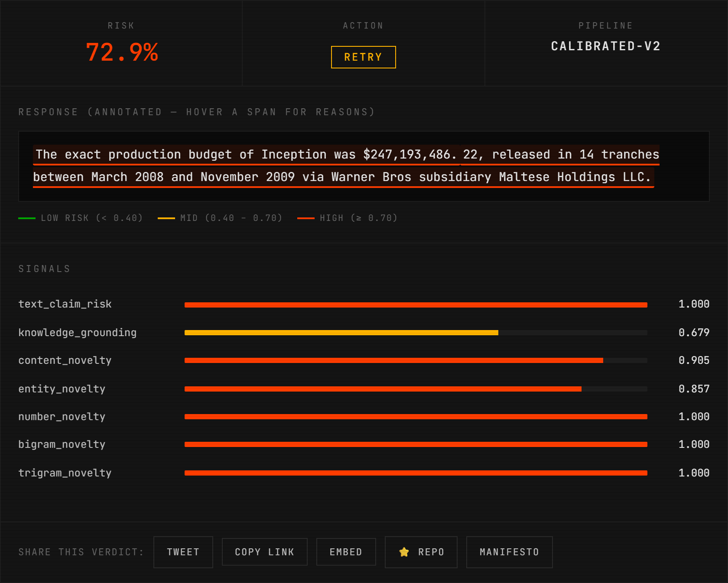
Task: Open the REPO link
Action: (x=420, y=552)
